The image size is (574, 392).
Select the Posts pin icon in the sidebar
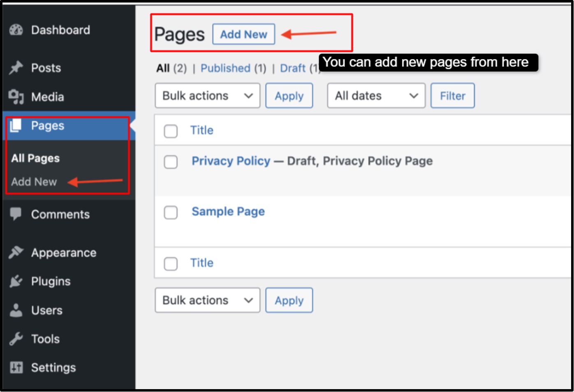(15, 67)
